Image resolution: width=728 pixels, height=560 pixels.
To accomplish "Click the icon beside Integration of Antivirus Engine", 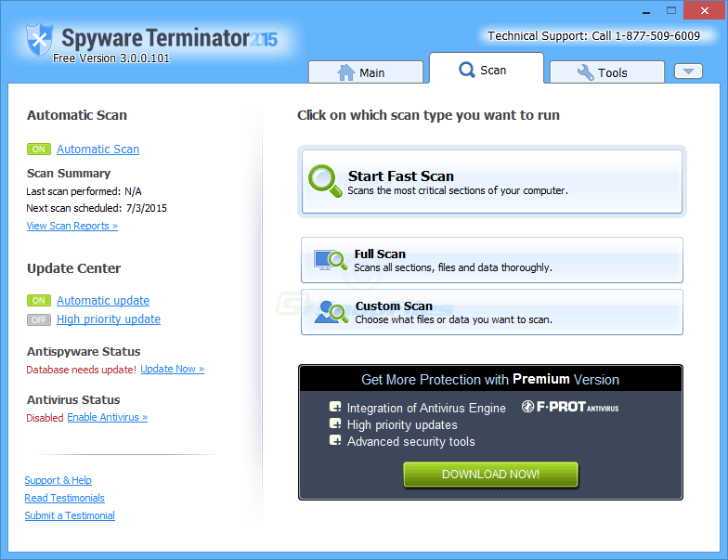I will (335, 407).
